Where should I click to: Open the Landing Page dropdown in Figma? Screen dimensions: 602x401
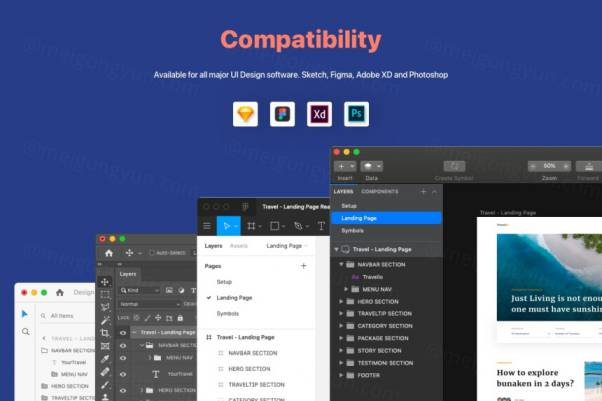click(x=288, y=245)
